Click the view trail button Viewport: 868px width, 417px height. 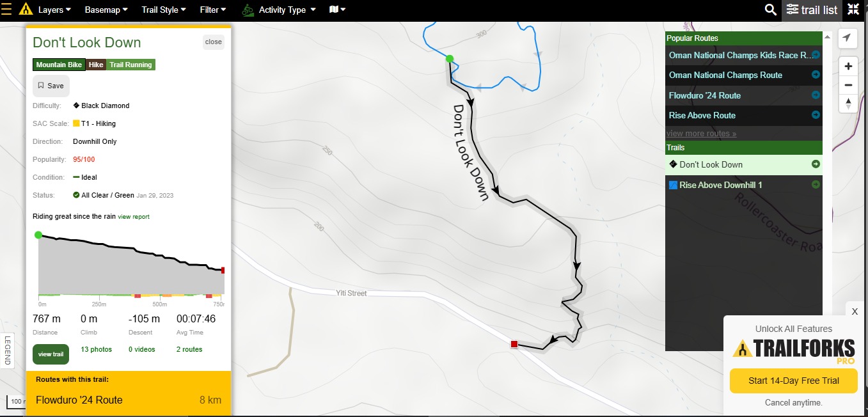51,354
